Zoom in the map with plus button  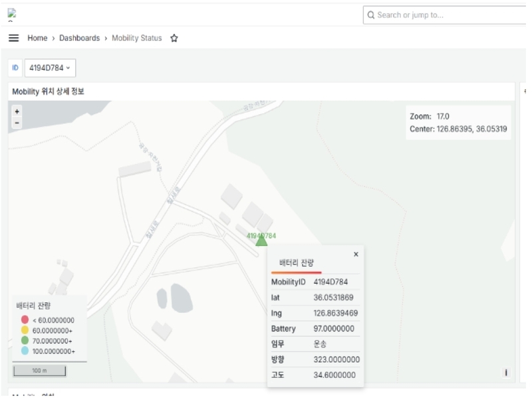point(17,111)
